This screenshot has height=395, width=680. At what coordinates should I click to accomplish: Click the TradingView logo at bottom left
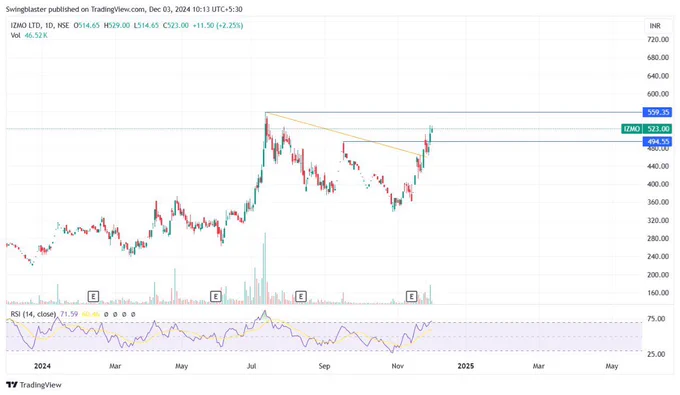pyautogui.click(x=34, y=385)
